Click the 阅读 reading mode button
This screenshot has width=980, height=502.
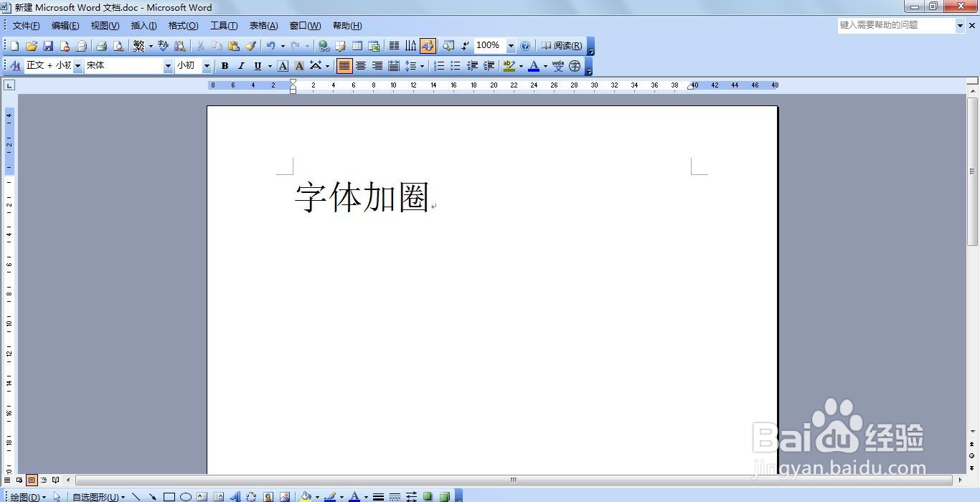[563, 45]
